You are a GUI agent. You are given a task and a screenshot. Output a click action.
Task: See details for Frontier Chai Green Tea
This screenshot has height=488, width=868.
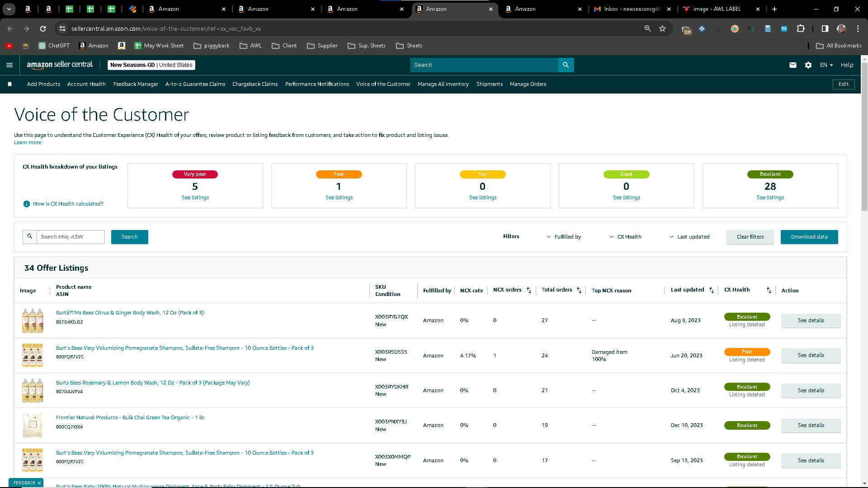811,425
